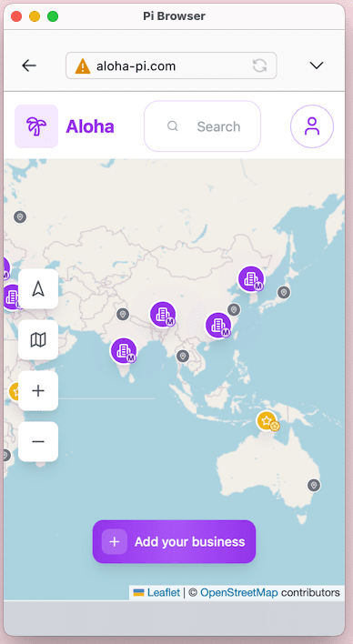Click Add your business button
This screenshot has height=644, width=353.
click(x=175, y=542)
